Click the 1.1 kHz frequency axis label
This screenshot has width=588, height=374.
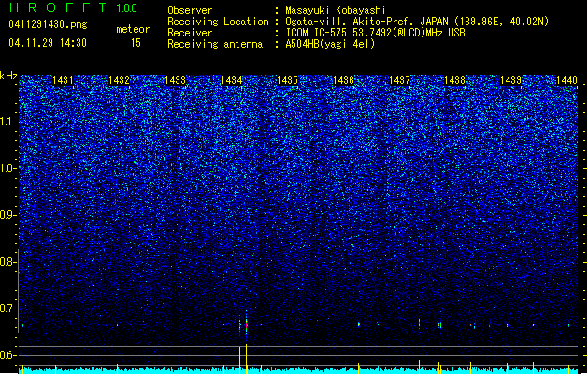(x=7, y=122)
